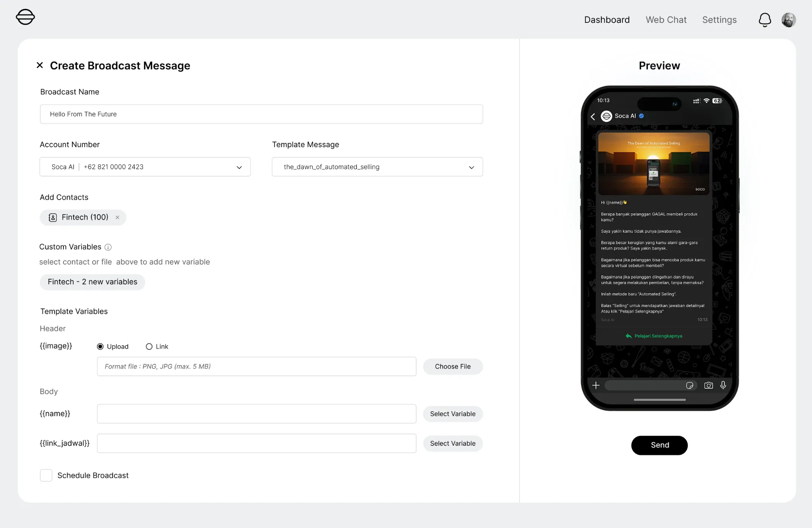Click the Add Contacts label
812x528 pixels.
[64, 197]
